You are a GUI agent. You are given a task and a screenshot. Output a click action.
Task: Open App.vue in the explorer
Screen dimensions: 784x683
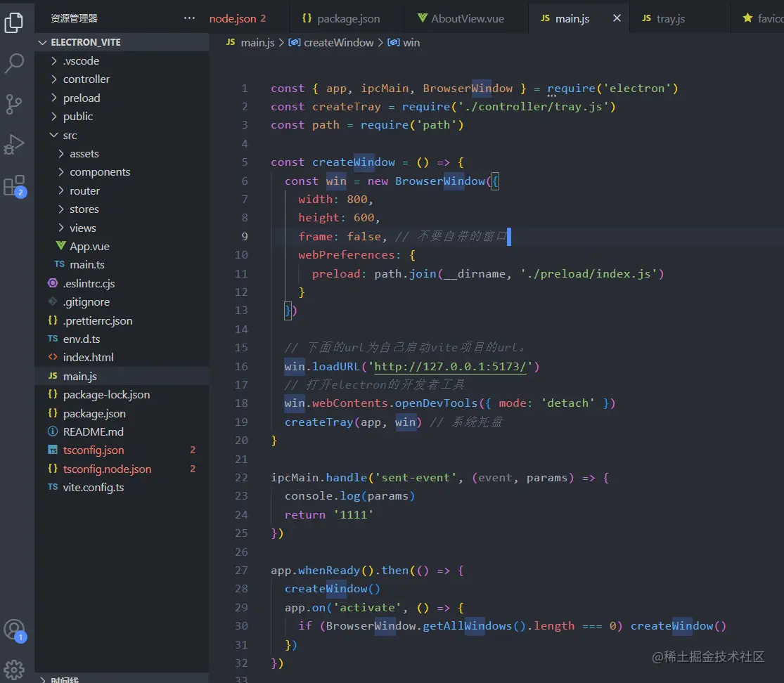pos(122,247)
